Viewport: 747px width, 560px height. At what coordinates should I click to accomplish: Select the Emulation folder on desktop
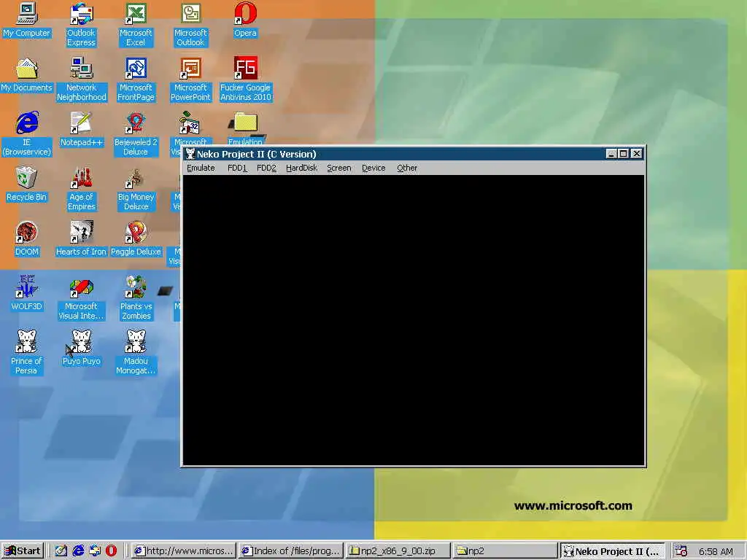point(245,128)
